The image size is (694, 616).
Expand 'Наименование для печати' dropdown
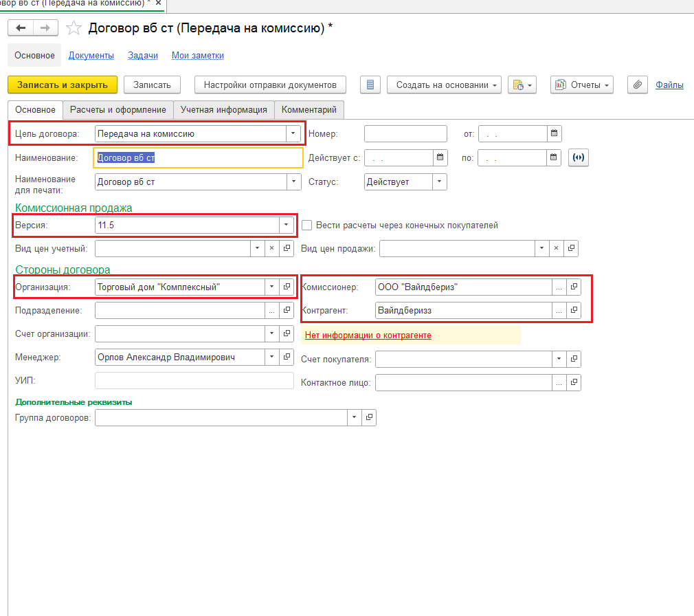coord(293,181)
